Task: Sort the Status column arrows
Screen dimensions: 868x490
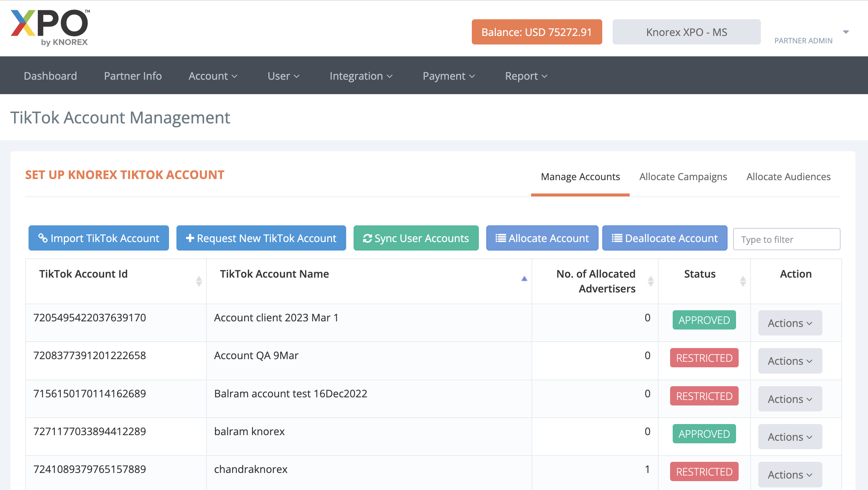Action: point(743,281)
